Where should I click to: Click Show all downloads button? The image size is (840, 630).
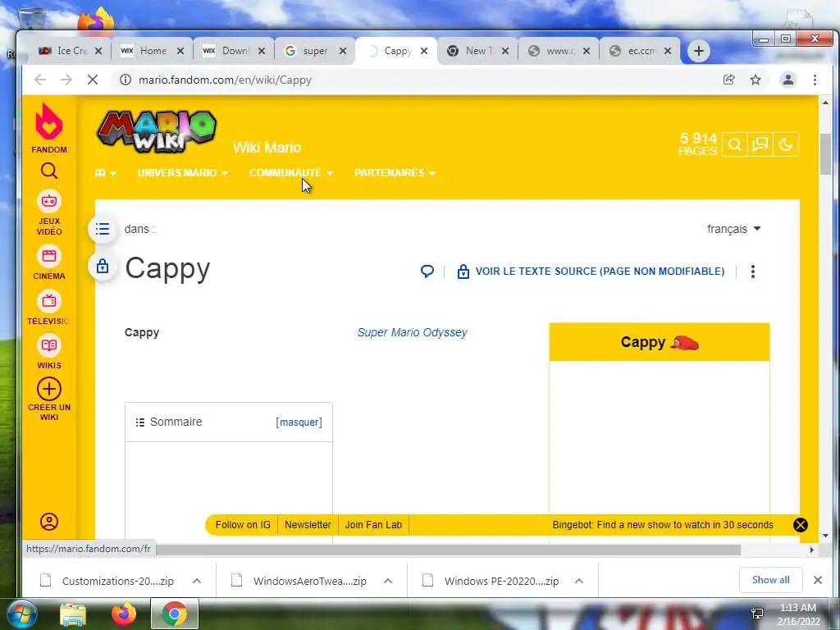point(770,580)
